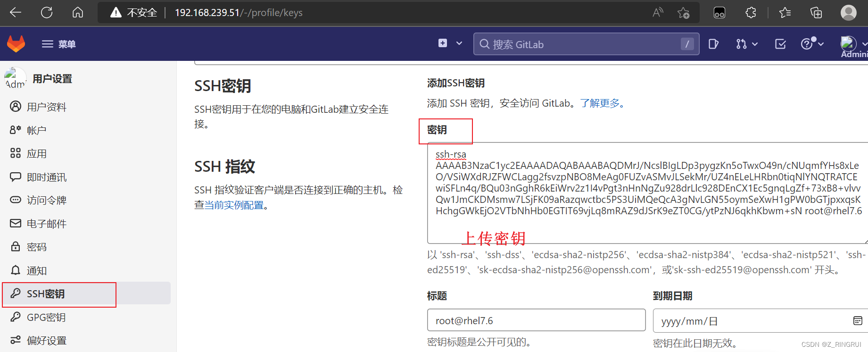Click the key icon beside SSH密钥
Viewport: 868px width, 352px height.
pos(16,293)
